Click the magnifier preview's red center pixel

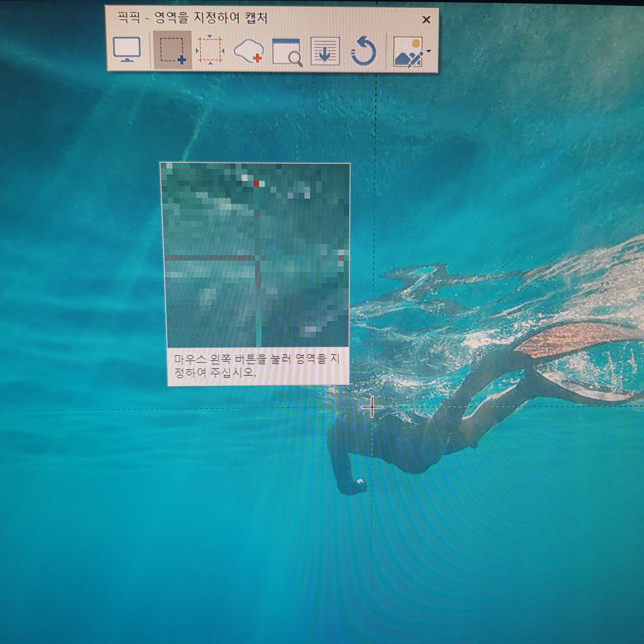point(256,184)
